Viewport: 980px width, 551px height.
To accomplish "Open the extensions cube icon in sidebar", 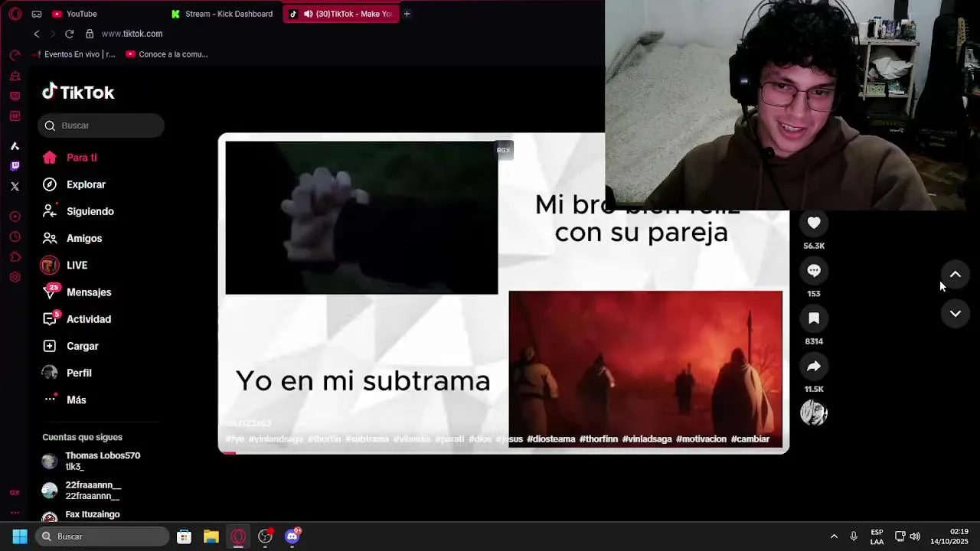I will (x=15, y=257).
